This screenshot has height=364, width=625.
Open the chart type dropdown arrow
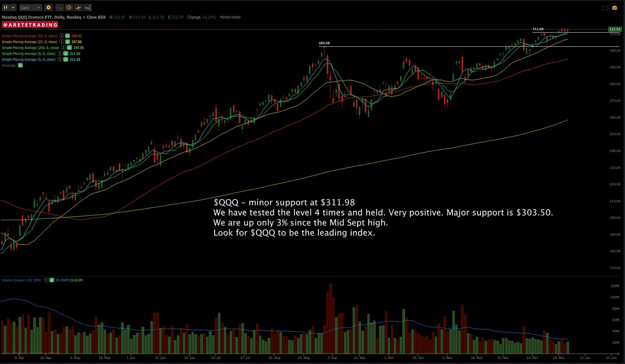tap(13, 8)
